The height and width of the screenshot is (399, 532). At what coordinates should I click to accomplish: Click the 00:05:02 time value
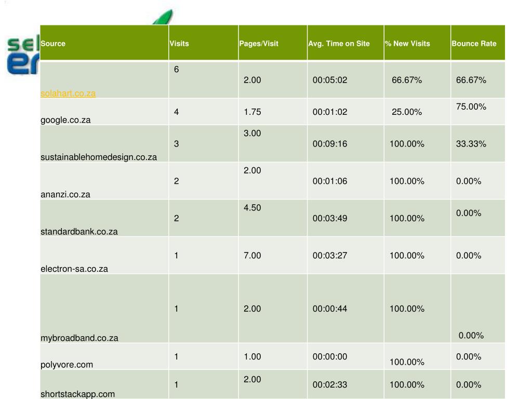coord(330,80)
